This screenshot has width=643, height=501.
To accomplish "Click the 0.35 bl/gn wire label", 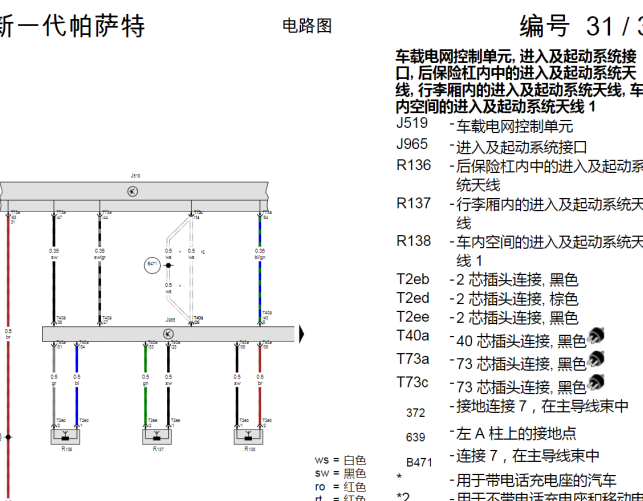I will (260, 254).
